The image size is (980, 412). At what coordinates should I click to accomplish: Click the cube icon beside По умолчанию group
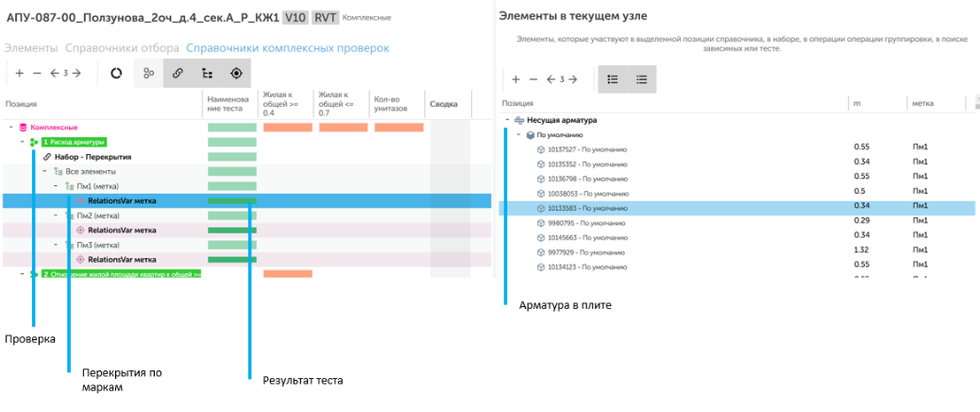530,135
